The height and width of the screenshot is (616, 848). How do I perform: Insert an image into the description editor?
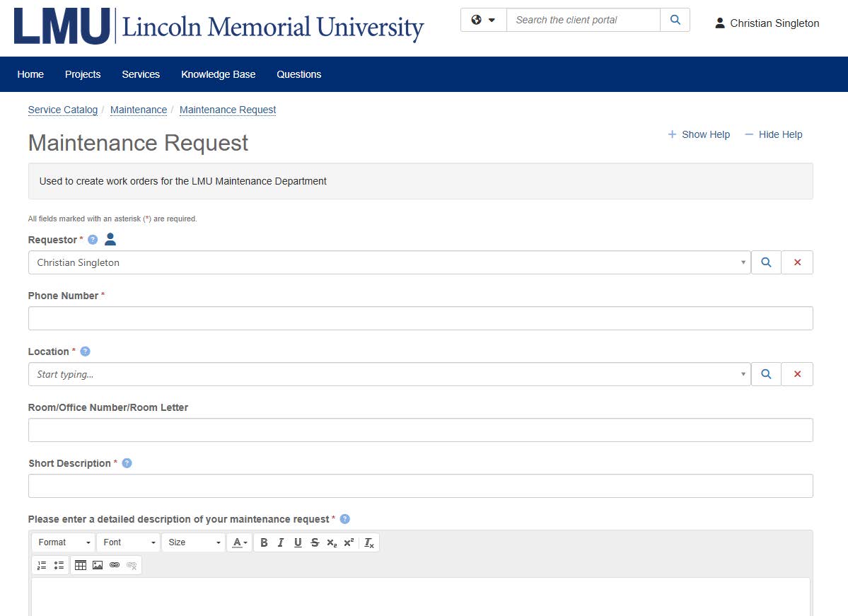point(97,565)
